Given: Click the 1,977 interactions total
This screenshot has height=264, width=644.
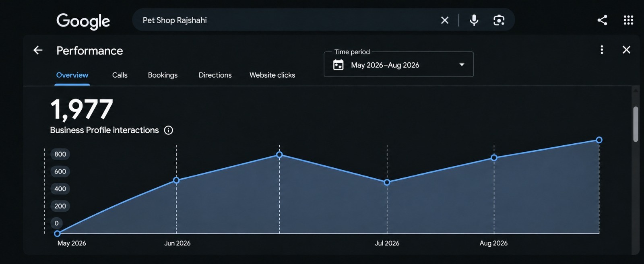Looking at the screenshot, I should [x=82, y=109].
